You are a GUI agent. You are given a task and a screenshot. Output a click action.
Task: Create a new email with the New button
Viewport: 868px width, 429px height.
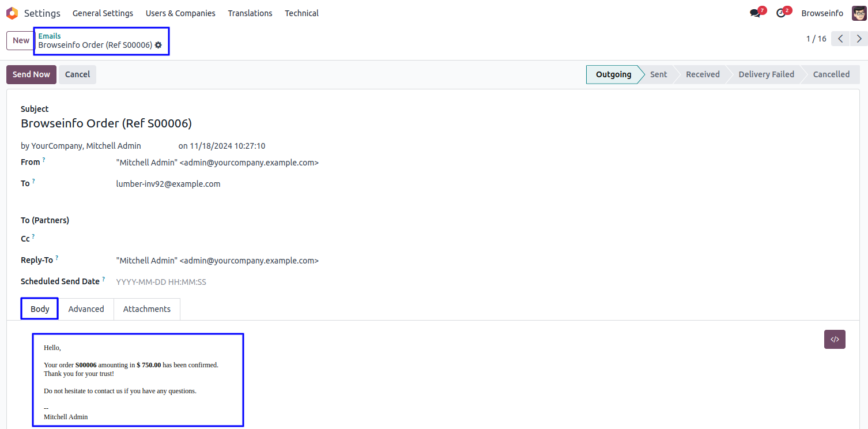[21, 40]
